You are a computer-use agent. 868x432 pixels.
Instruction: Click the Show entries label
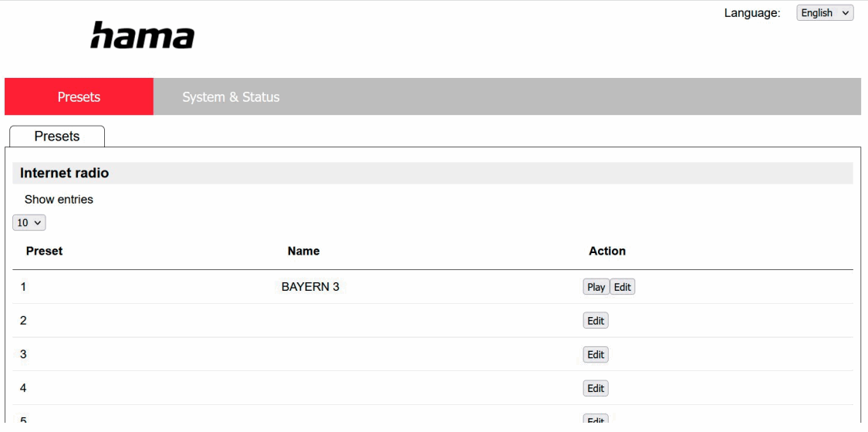pyautogui.click(x=59, y=200)
